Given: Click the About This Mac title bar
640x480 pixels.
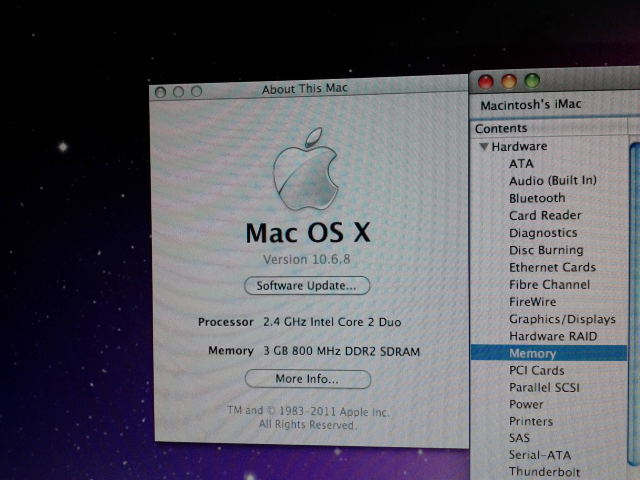Looking at the screenshot, I should coord(309,88).
